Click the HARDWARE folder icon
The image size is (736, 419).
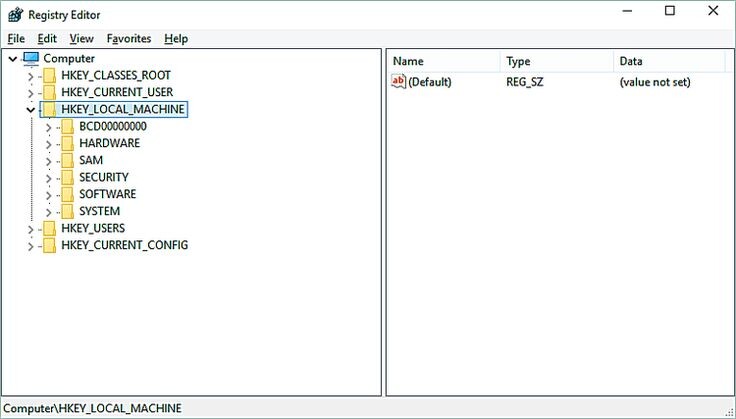[68, 144]
